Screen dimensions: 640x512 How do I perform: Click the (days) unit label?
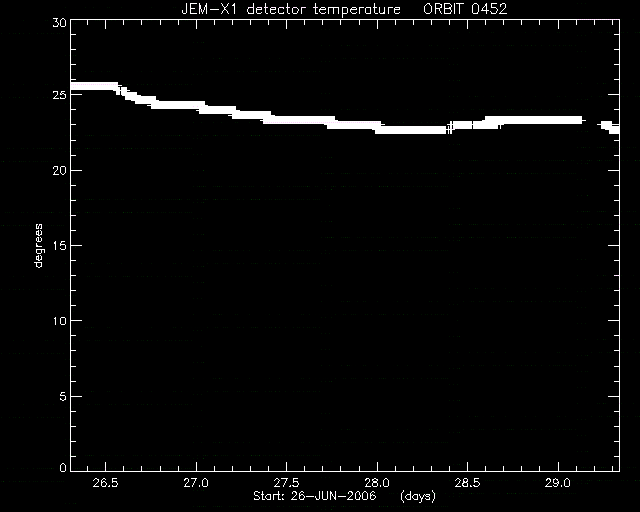[x=418, y=496]
